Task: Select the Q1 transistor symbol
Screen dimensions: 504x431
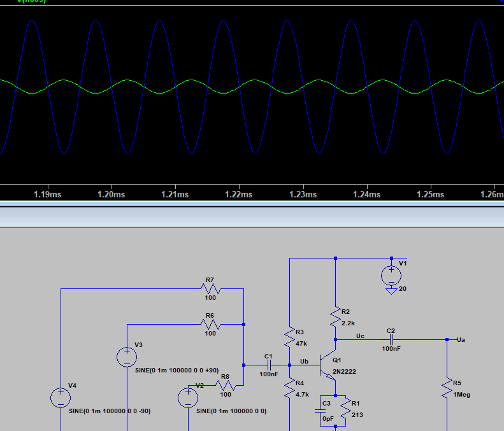Action: (328, 365)
